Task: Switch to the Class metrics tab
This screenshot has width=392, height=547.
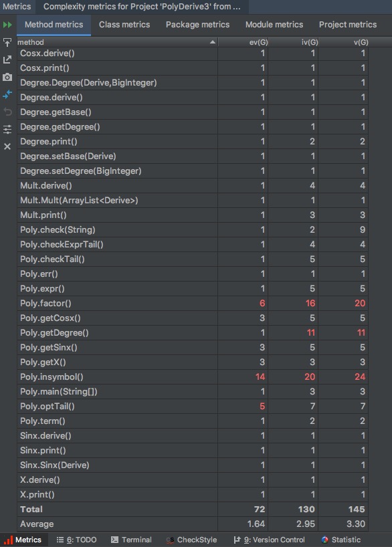Action: tap(124, 25)
